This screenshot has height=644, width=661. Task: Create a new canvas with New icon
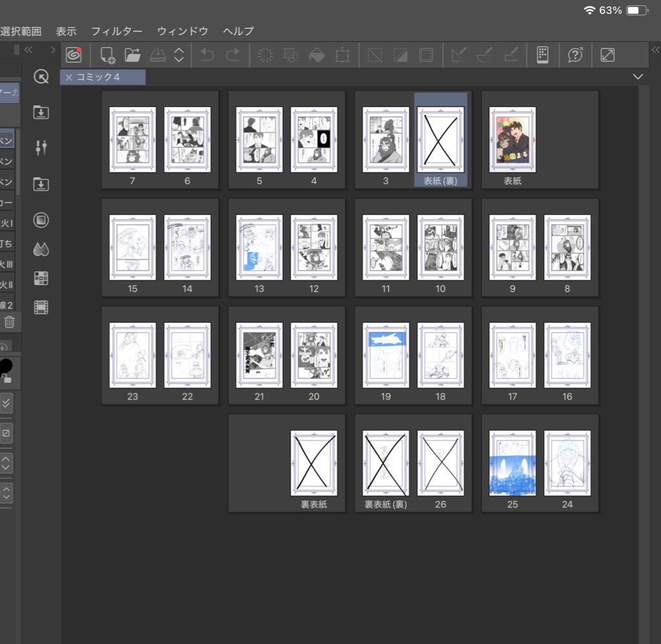107,56
